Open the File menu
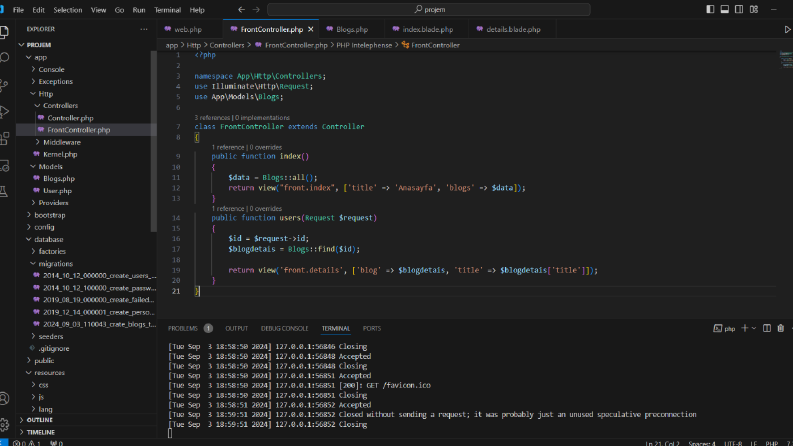 (x=18, y=10)
